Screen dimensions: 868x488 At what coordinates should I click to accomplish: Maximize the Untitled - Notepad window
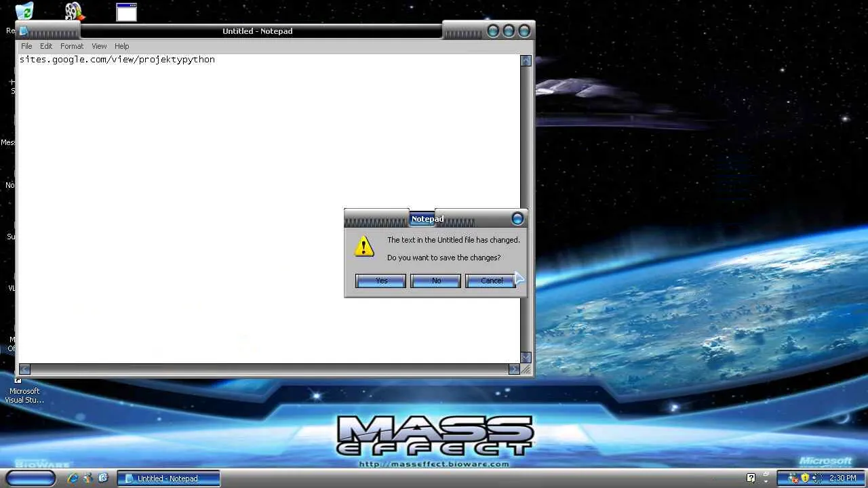509,30
